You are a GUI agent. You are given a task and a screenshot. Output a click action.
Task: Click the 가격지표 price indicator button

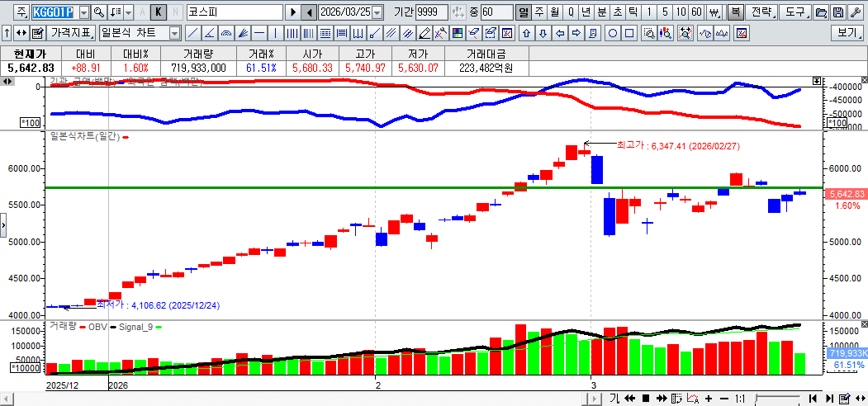tap(72, 34)
